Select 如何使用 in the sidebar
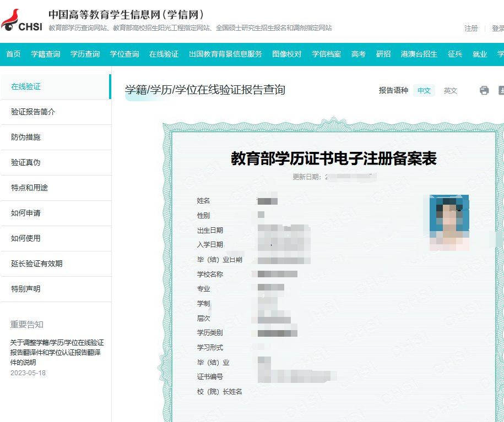This screenshot has height=422, width=504. coord(56,238)
